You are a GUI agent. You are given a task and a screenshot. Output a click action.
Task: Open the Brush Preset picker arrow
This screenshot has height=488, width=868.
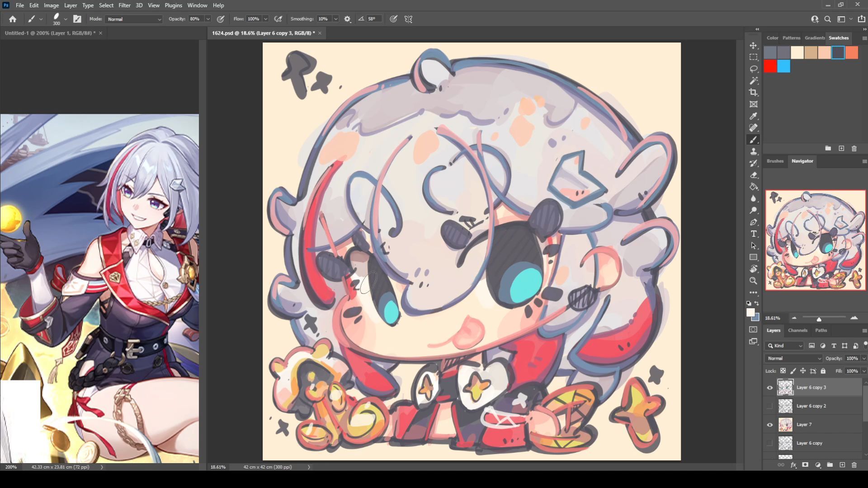tap(66, 19)
